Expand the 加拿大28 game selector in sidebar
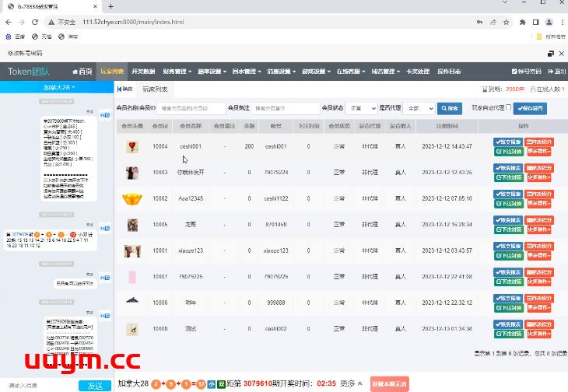 (58, 88)
